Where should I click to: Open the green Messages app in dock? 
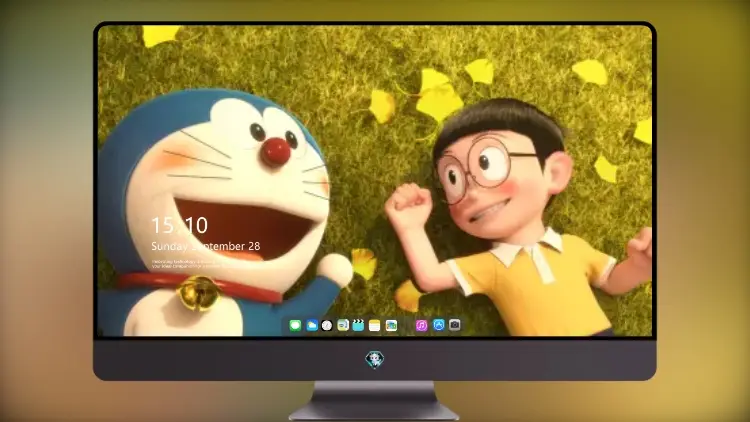(x=295, y=326)
